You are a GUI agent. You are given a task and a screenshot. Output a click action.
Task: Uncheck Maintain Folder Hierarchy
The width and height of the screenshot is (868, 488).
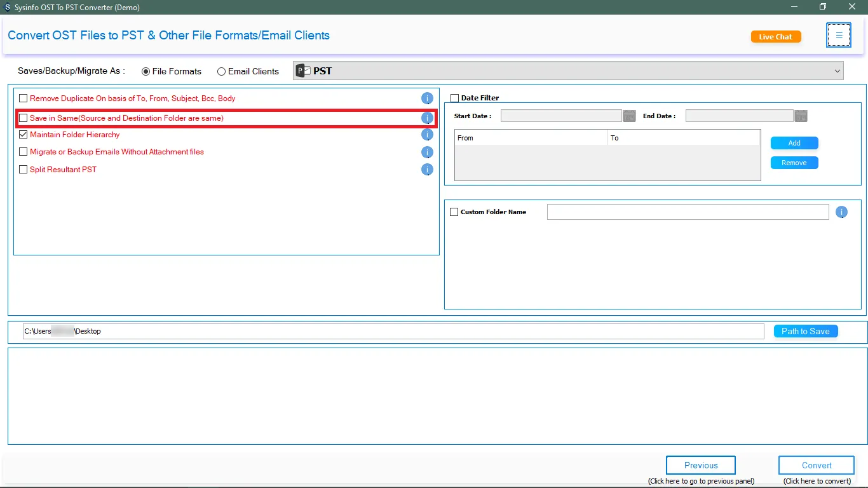[24, 135]
